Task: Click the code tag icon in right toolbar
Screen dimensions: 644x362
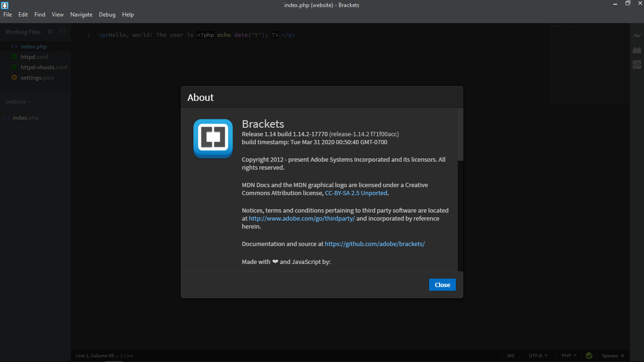Action: coord(637,65)
